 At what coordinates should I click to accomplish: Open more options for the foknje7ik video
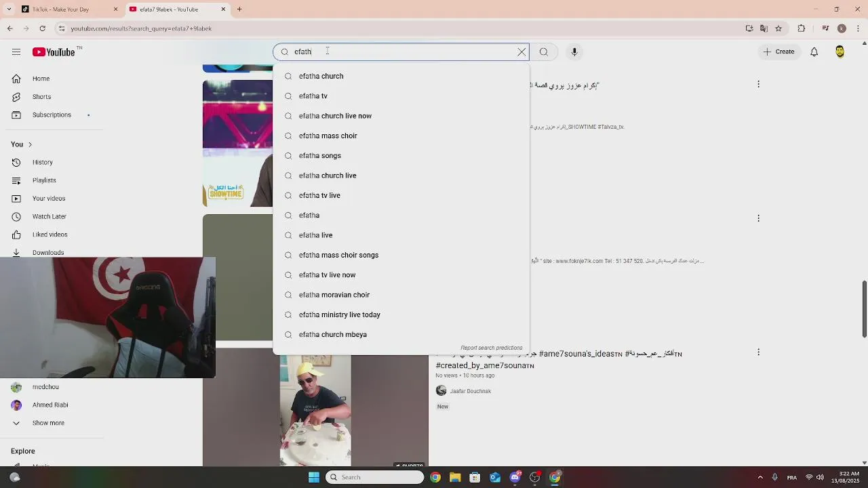click(x=758, y=218)
